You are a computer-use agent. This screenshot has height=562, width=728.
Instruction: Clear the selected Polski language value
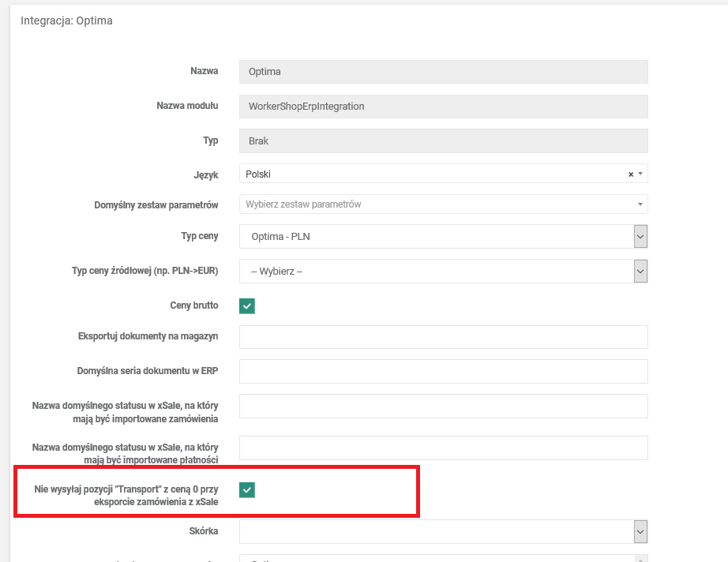tap(630, 174)
